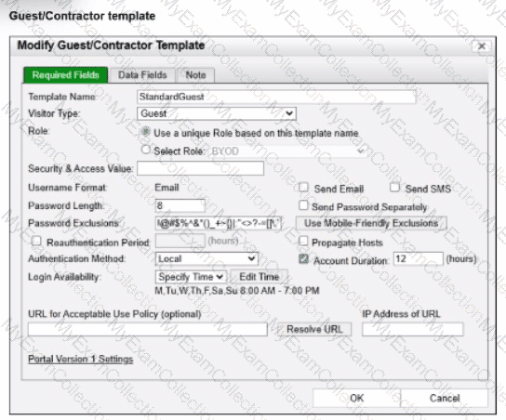
Task: Enable the Send Email checkbox
Action: coord(303,188)
